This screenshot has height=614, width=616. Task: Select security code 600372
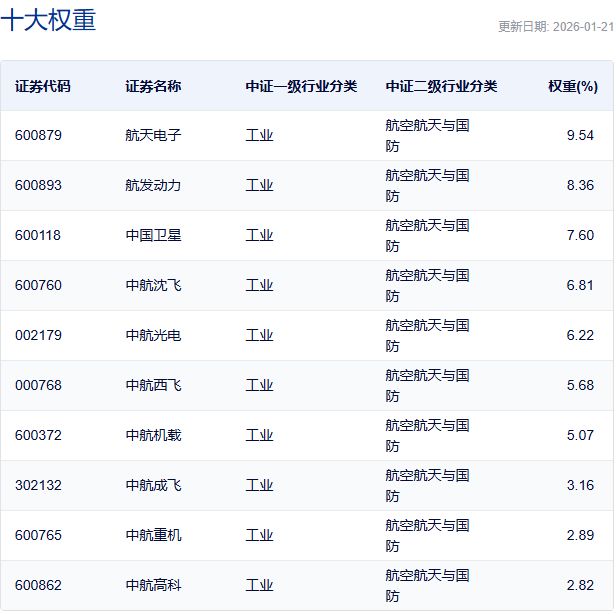click(38, 435)
